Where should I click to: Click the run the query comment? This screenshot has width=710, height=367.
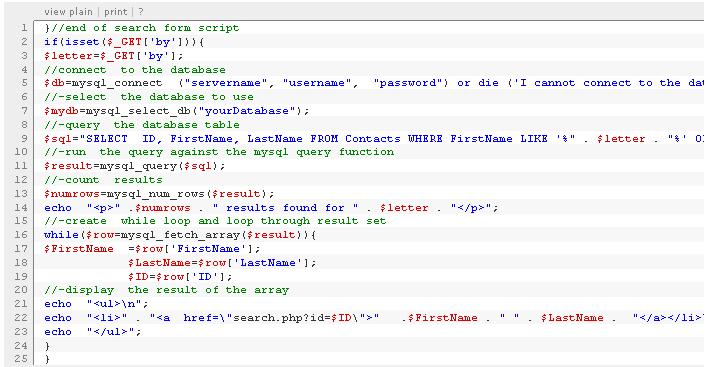(219, 152)
